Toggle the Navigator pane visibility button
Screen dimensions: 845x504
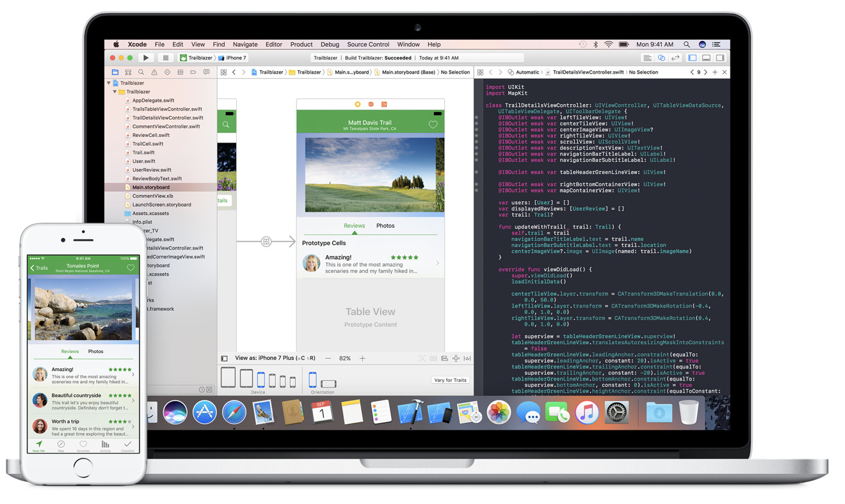point(693,58)
